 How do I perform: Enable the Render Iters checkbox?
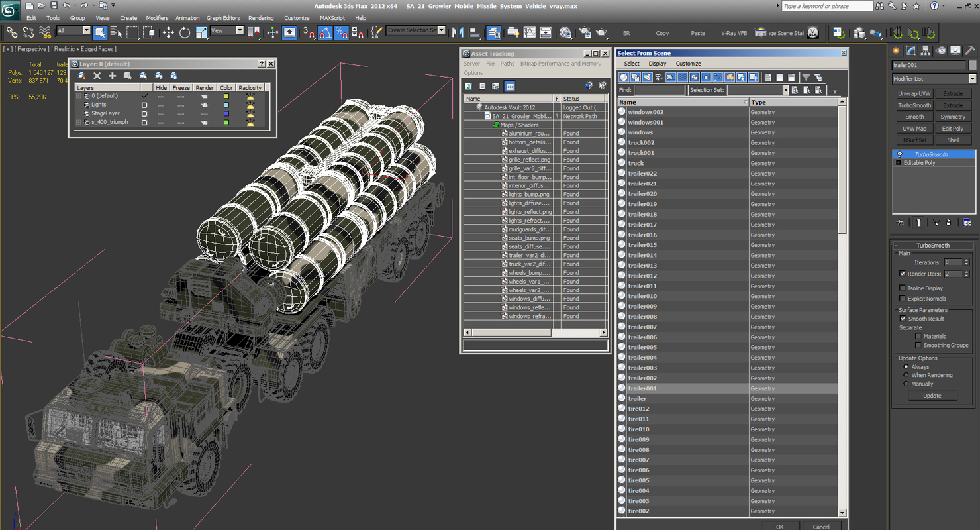[903, 274]
